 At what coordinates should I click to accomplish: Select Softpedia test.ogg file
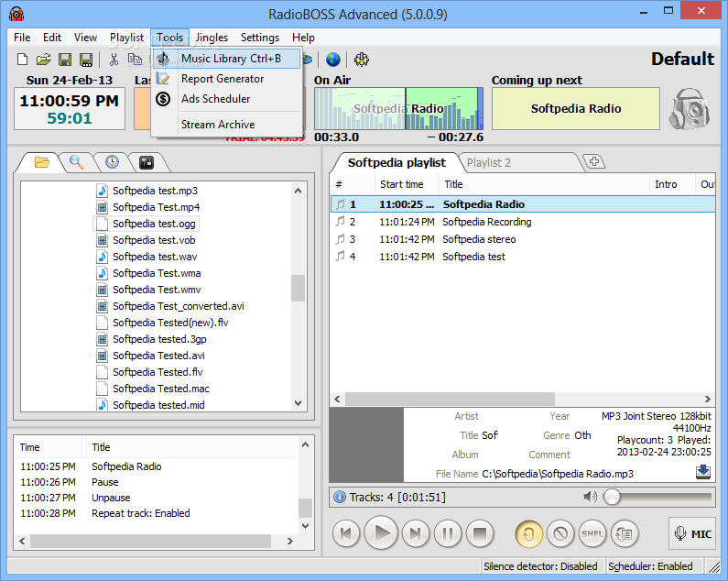(x=146, y=224)
